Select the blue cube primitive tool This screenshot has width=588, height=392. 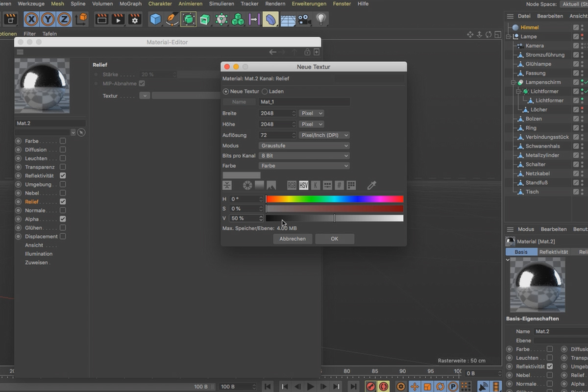155,19
